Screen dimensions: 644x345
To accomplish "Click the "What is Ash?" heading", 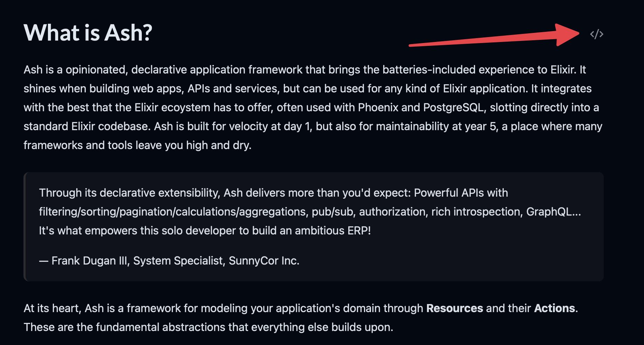I will click(x=88, y=33).
